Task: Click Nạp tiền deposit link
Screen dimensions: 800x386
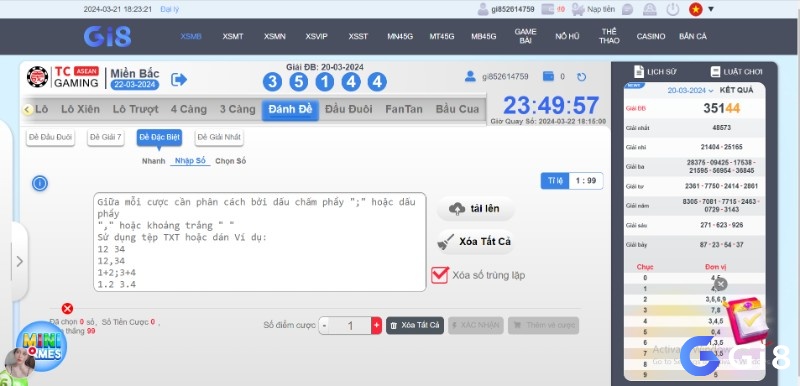Action: click(x=601, y=9)
